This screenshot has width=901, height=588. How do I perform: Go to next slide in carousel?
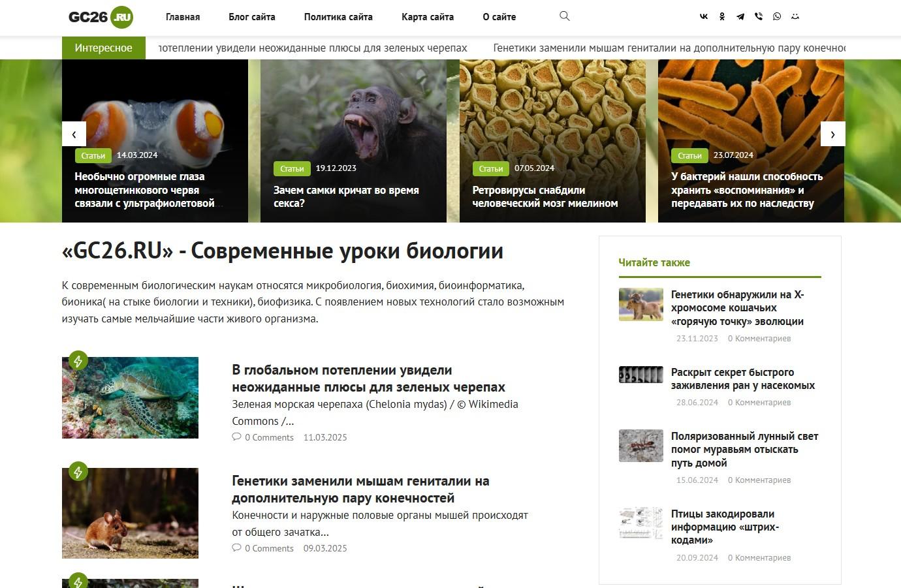click(832, 134)
